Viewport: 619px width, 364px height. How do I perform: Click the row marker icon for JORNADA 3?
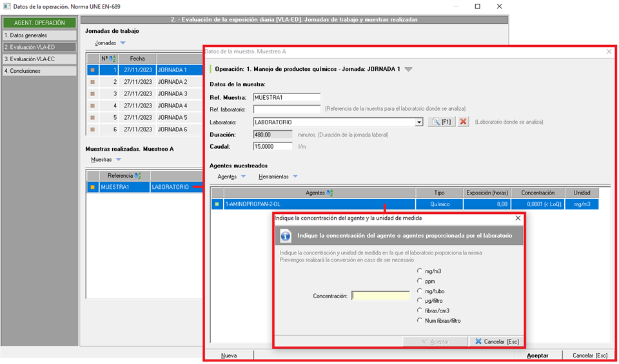[92, 94]
